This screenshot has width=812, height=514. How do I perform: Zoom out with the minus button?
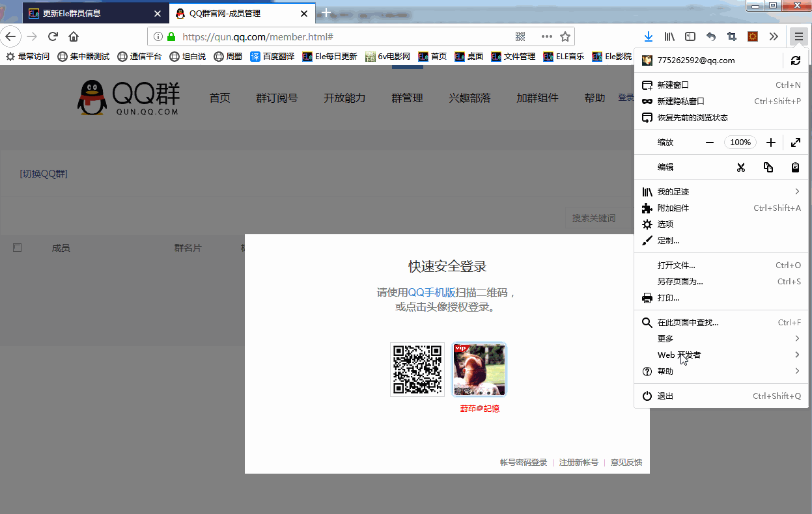[x=710, y=142]
